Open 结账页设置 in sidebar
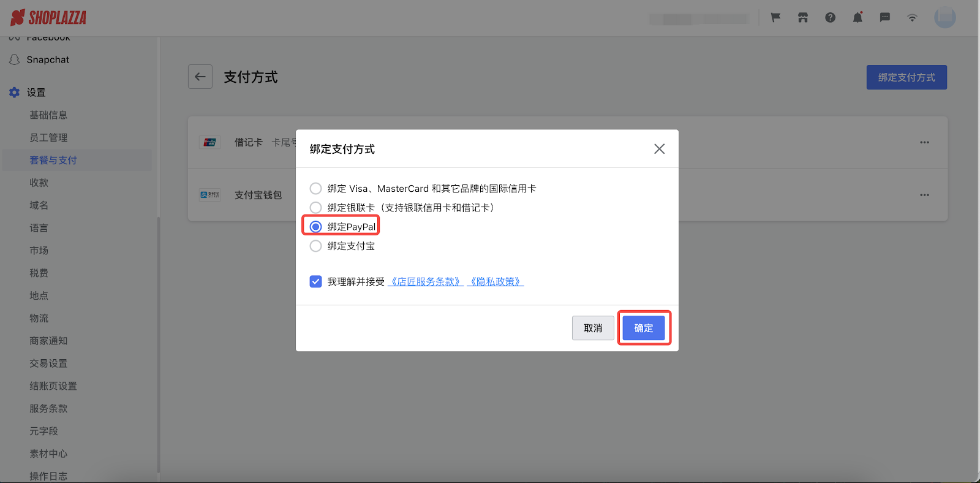The height and width of the screenshot is (483, 980). (x=53, y=386)
